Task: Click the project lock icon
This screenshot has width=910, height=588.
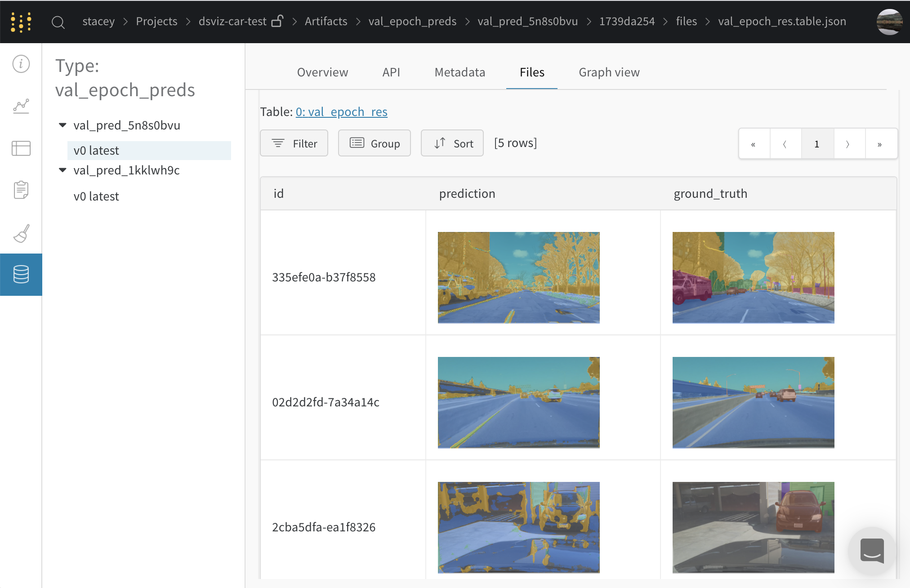Action: click(277, 21)
